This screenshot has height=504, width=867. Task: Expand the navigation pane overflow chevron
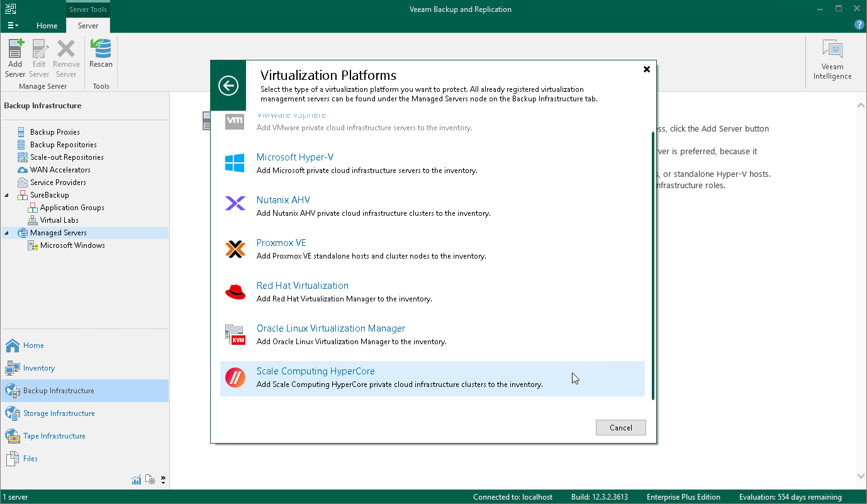164,480
